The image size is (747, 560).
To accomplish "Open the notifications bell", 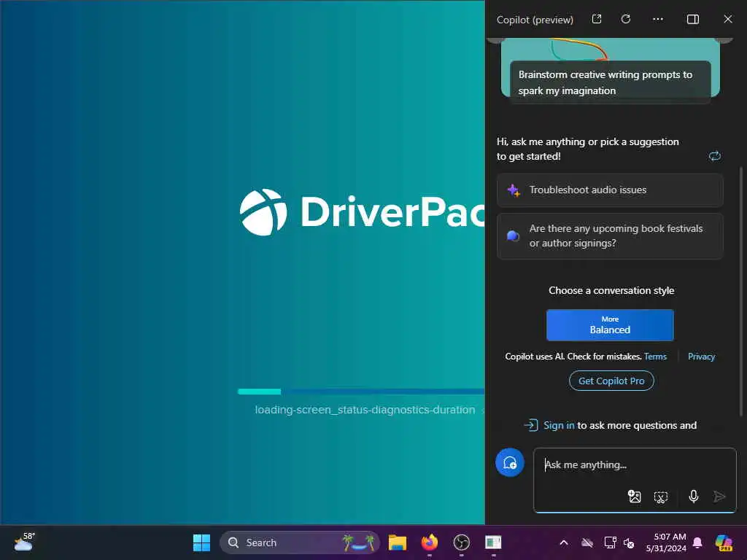I will [x=697, y=542].
